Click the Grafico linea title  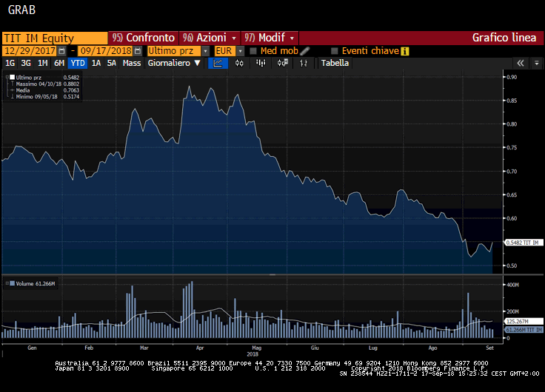(504, 38)
